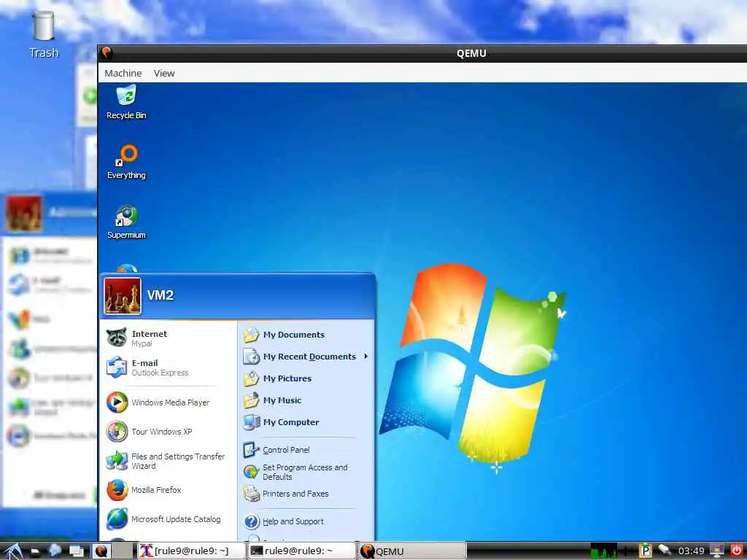This screenshot has width=747, height=560.
Task: Click the My Music text
Action: pyautogui.click(x=282, y=400)
